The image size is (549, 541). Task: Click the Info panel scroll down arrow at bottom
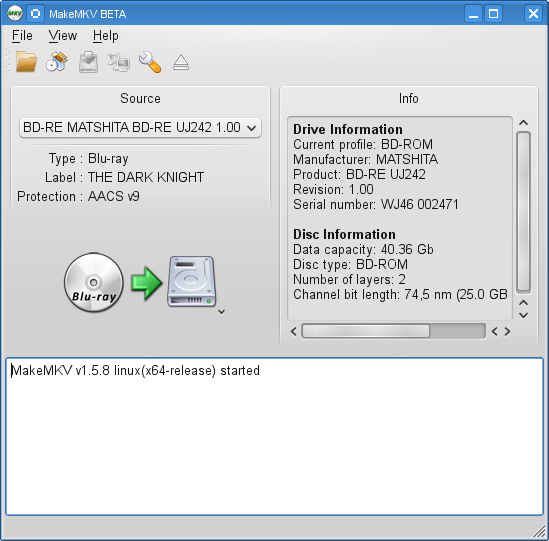click(523, 315)
